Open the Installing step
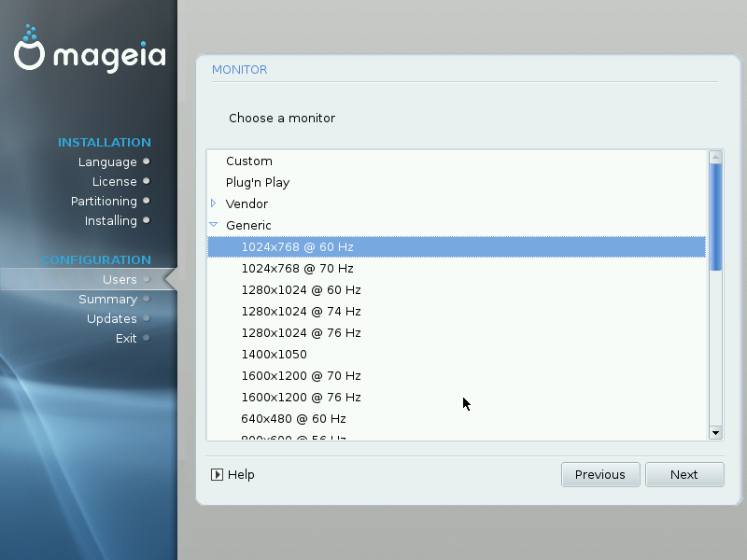The width and height of the screenshot is (747, 560). 112,220
